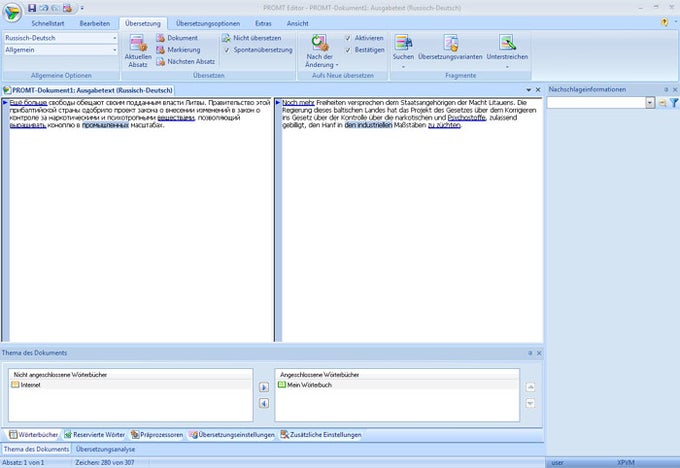Image resolution: width=680 pixels, height=468 pixels.
Task: Click the move dictionary up arrow
Action: [x=530, y=387]
